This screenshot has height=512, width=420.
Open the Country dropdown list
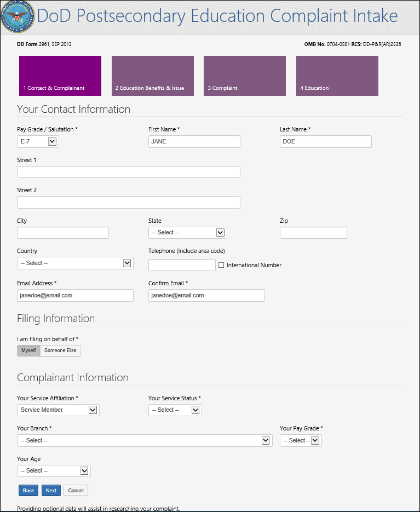coord(74,263)
